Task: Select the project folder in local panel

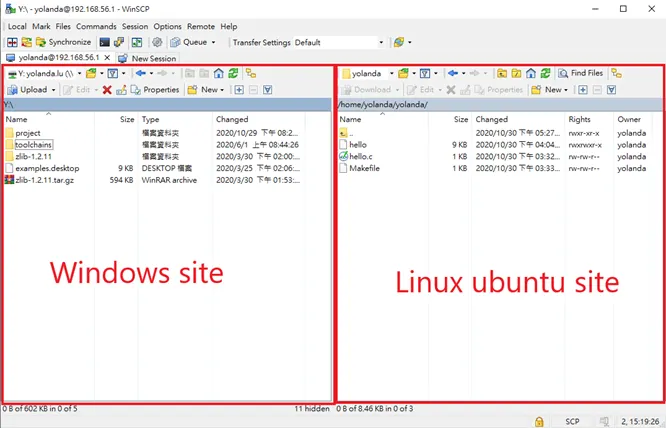Action: tap(28, 133)
